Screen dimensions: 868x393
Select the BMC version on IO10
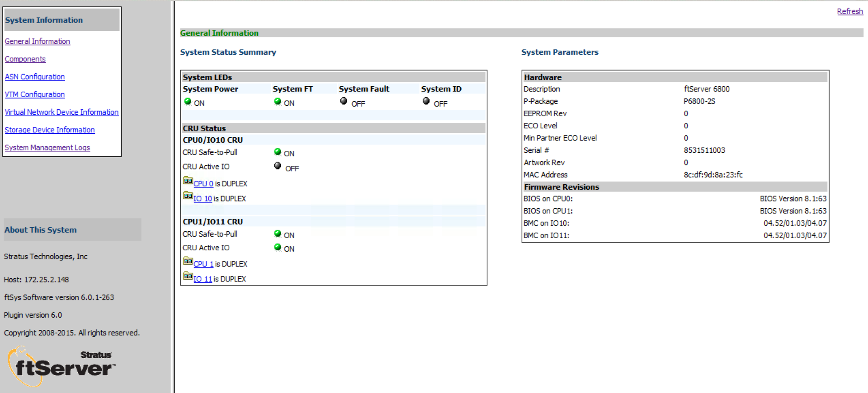coord(795,223)
